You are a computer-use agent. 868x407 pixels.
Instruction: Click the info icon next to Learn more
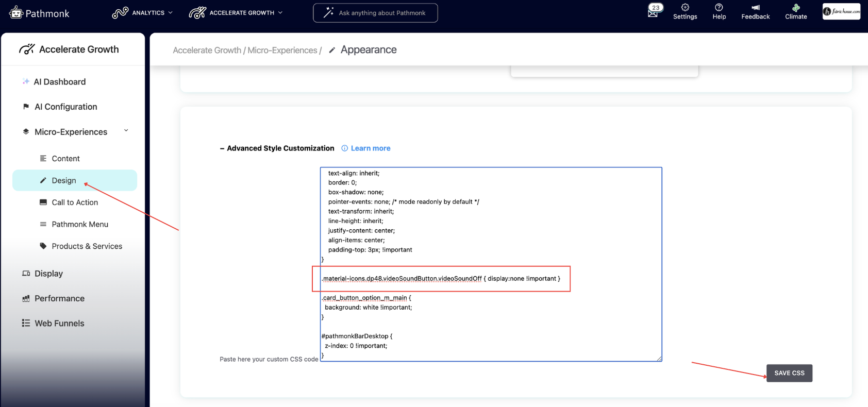[x=345, y=148]
